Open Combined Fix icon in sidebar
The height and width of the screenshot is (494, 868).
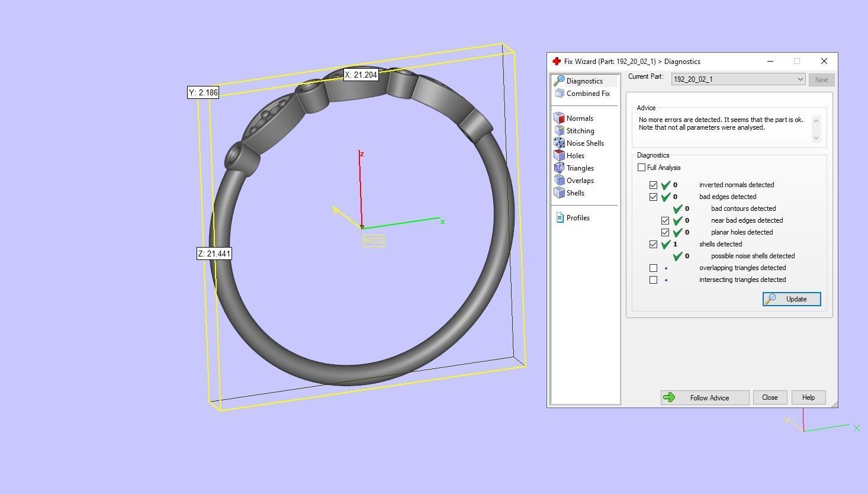[x=560, y=94]
